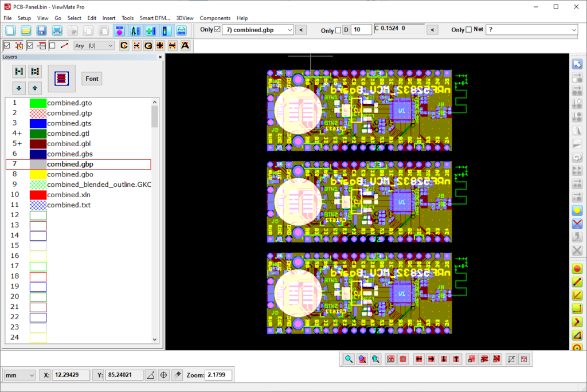The width and height of the screenshot is (587, 392).
Task: Click the 'C' snap mode icon
Action: [x=124, y=46]
